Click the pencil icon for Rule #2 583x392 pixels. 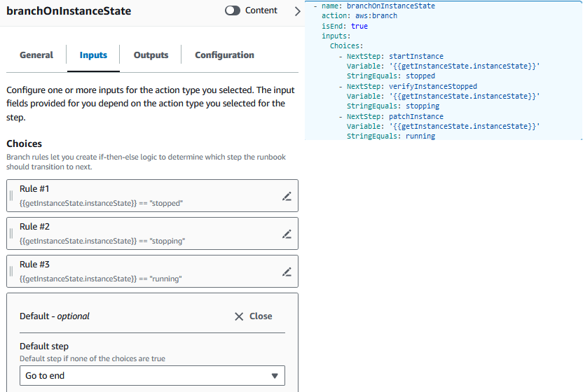(x=286, y=234)
